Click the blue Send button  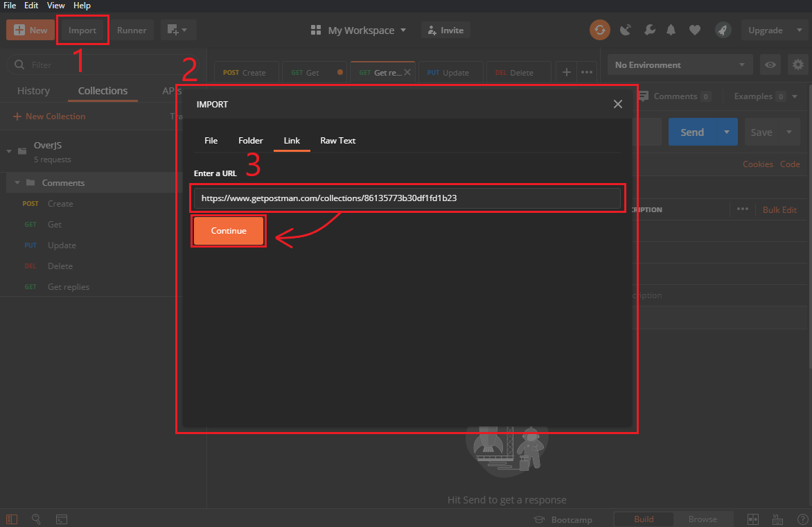(x=692, y=132)
